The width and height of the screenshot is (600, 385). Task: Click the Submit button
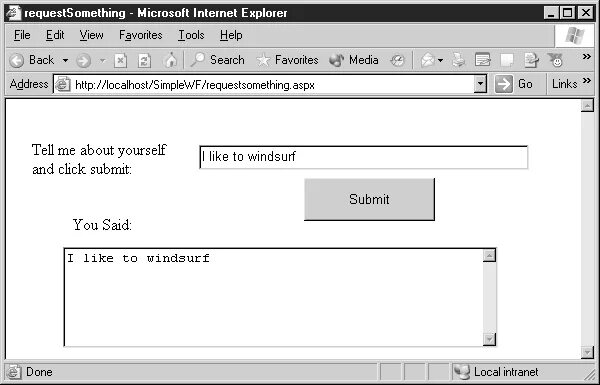pos(369,199)
